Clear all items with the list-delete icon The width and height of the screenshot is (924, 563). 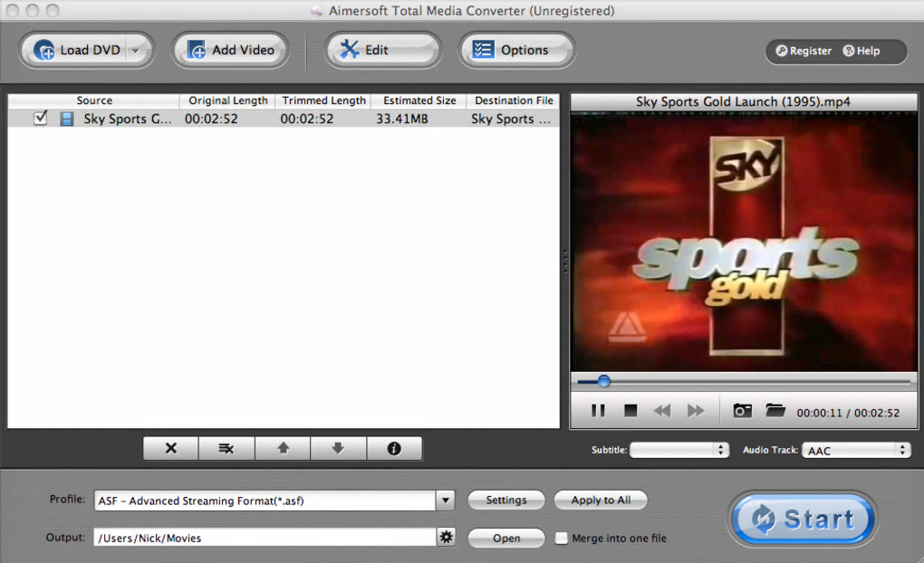tap(226, 448)
